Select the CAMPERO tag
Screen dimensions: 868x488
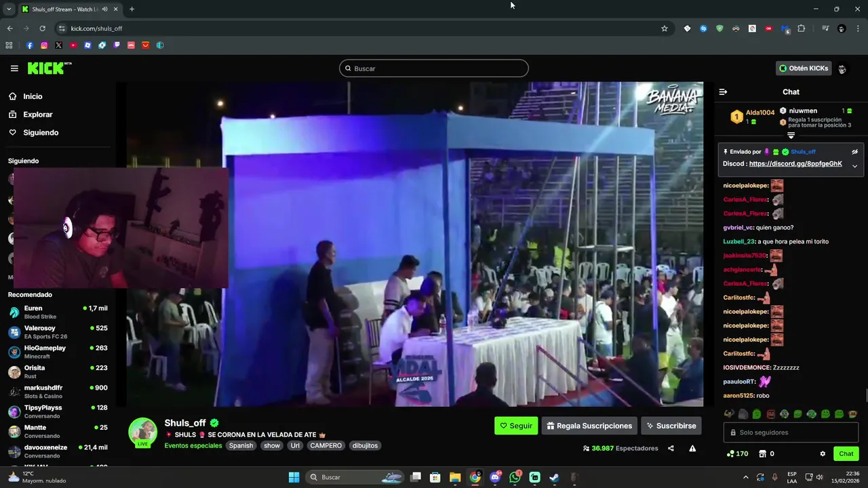(x=326, y=446)
